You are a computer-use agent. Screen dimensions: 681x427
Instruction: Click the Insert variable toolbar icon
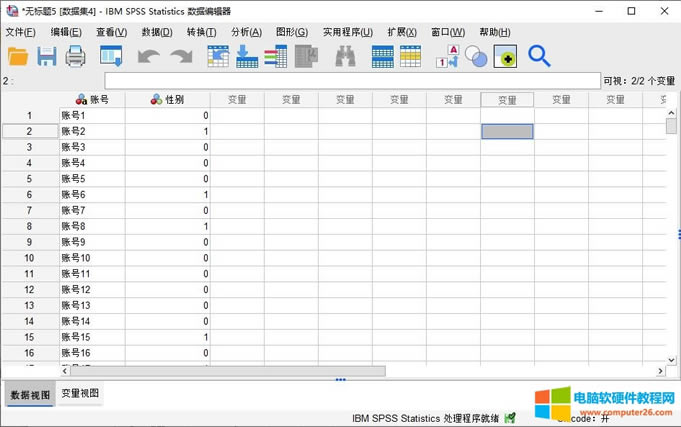410,57
